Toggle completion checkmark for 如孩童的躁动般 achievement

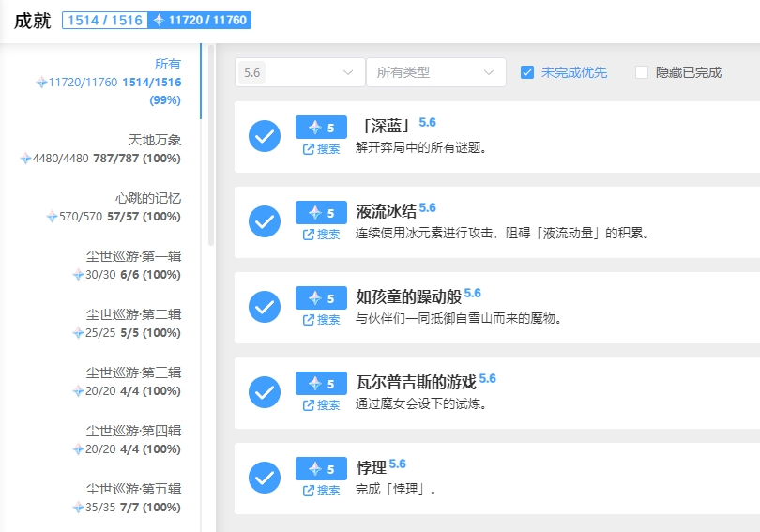pyautogui.click(x=265, y=307)
